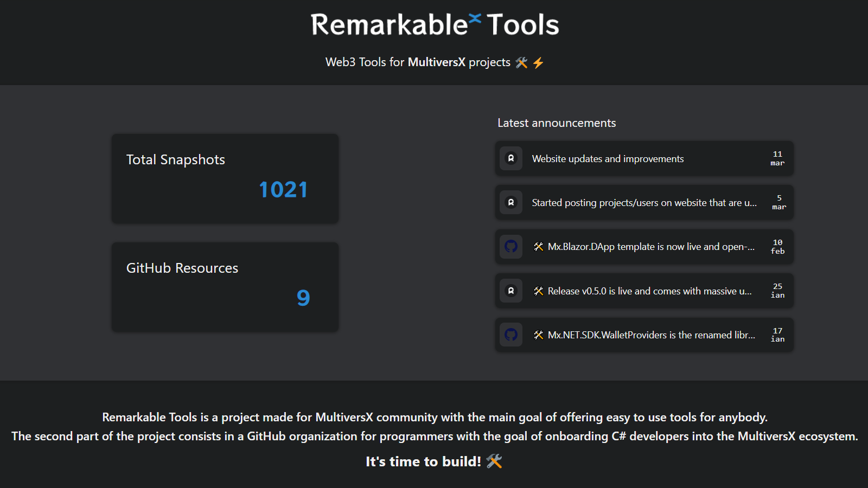
Task: Click the Total Snapshots card
Action: point(225,178)
